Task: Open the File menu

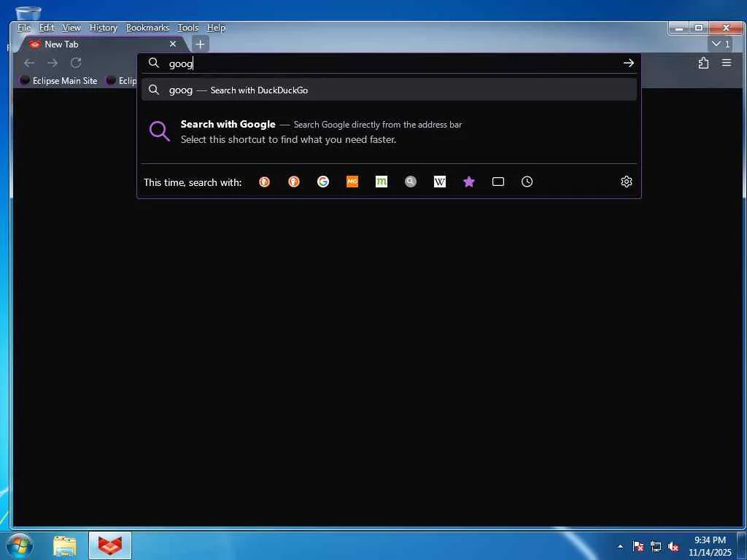Action: (24, 28)
